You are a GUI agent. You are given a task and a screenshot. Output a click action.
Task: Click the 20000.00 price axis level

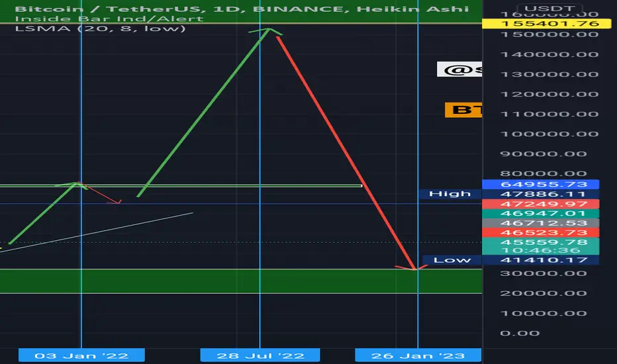click(x=544, y=293)
